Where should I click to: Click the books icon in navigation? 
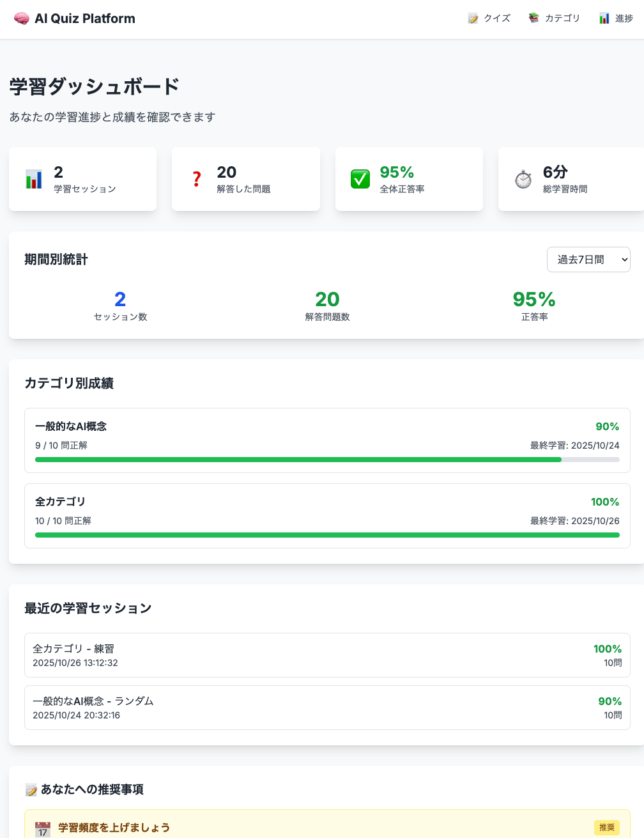pyautogui.click(x=534, y=19)
